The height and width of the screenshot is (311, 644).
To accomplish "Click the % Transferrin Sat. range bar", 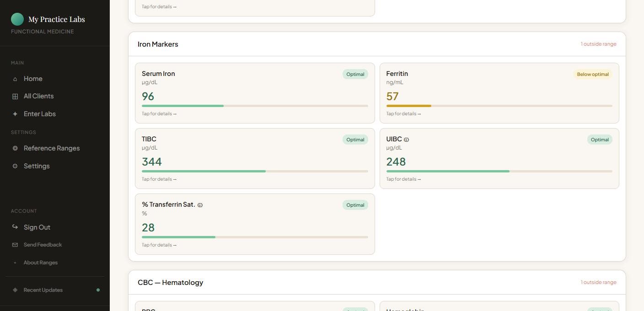I will 255,237.
